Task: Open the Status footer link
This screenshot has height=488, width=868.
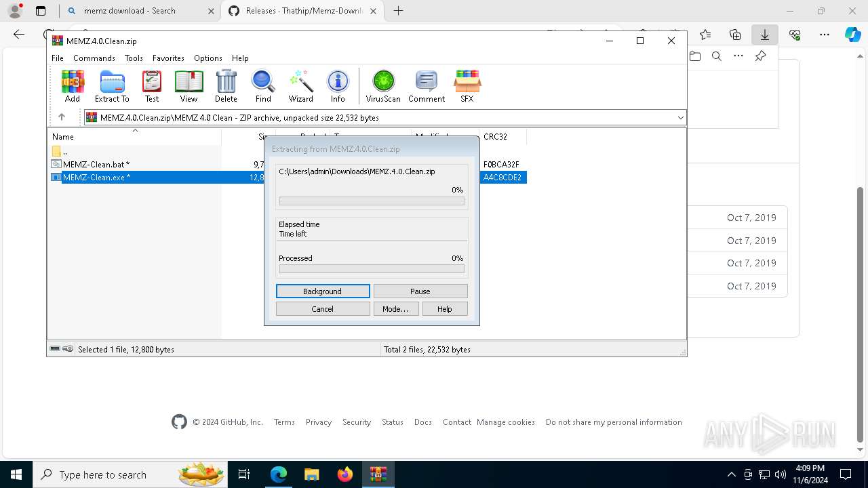Action: coord(393,422)
